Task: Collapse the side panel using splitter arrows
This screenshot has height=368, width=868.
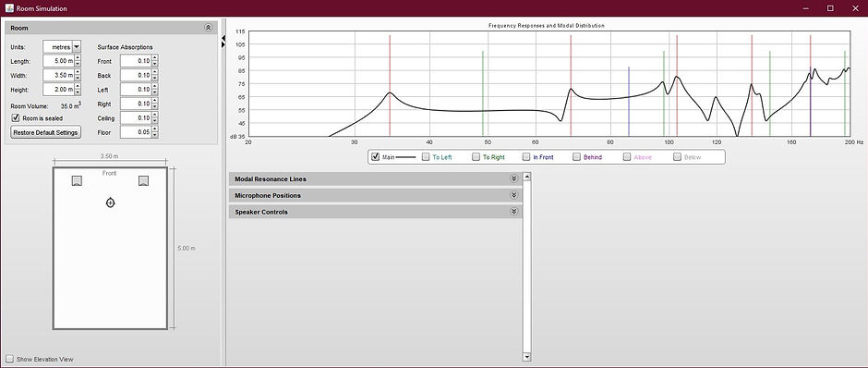Action: (223, 38)
